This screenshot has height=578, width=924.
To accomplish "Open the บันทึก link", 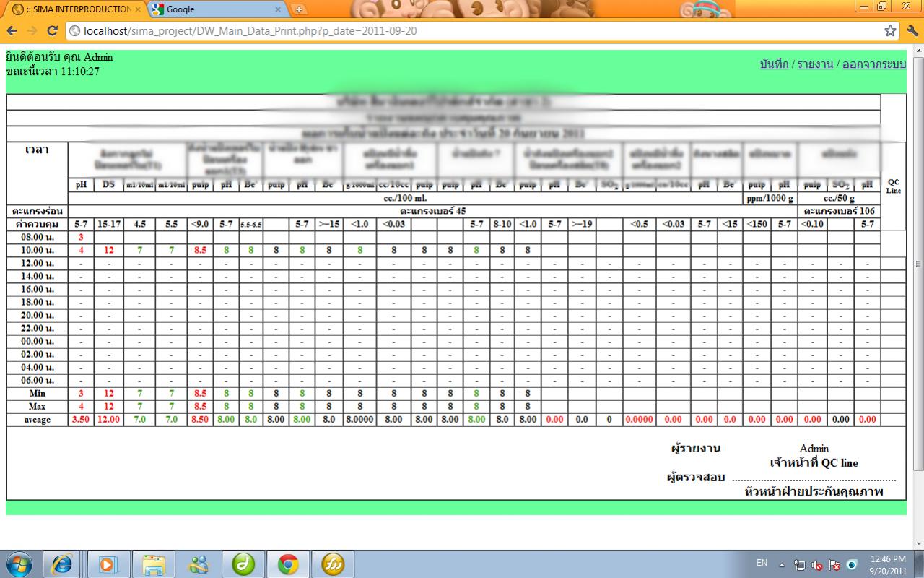I will click(775, 64).
